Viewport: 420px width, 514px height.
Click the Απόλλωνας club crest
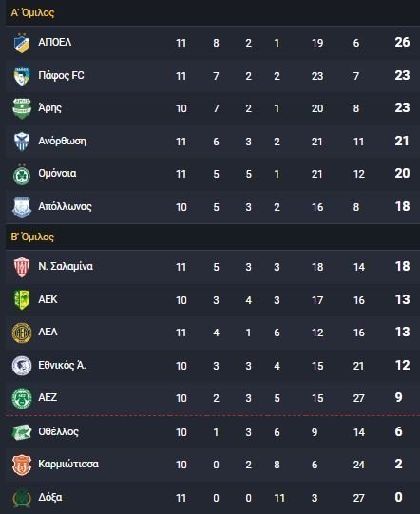22,207
